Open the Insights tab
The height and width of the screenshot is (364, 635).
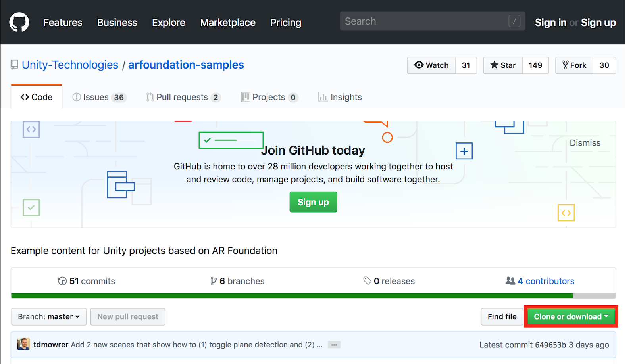(340, 97)
